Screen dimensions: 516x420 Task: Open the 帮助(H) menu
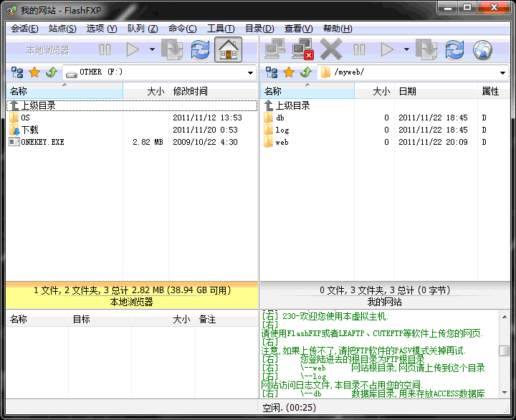click(338, 29)
